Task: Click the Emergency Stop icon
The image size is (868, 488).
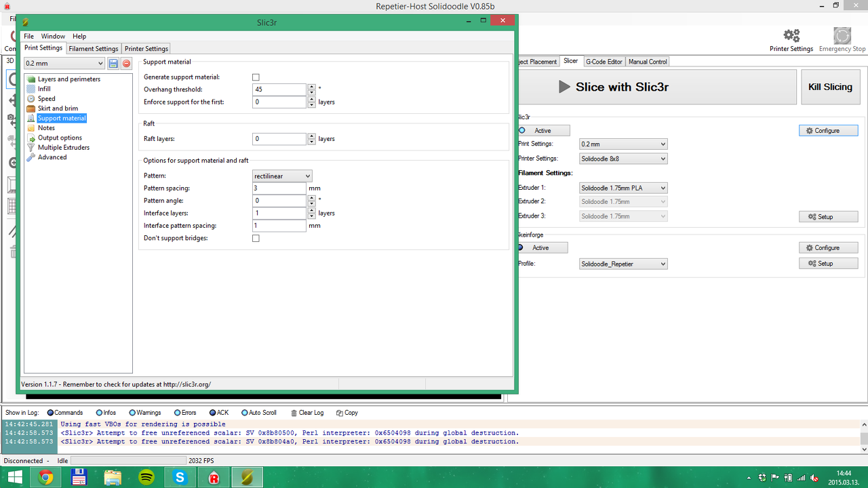Action: pyautogui.click(x=842, y=35)
